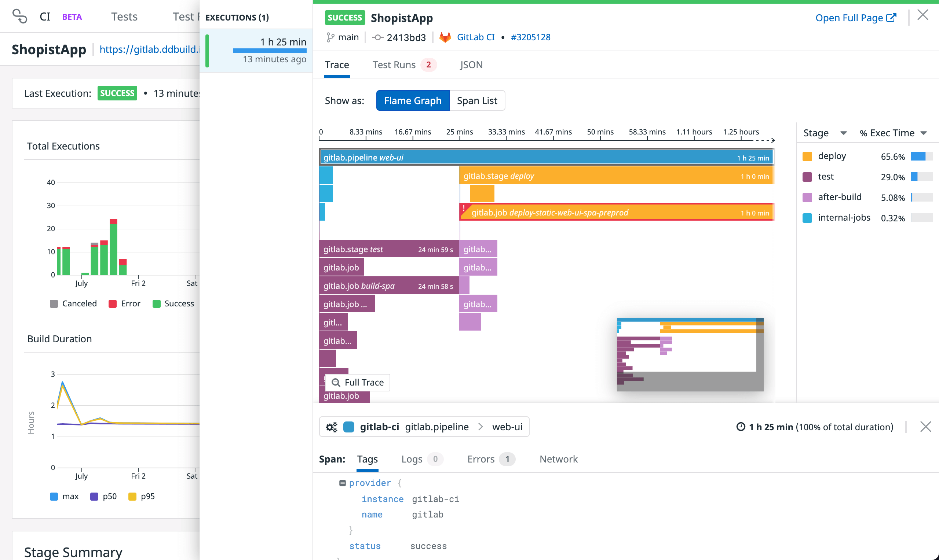
Task: Select the Errors tab showing count 1
Action: click(490, 459)
